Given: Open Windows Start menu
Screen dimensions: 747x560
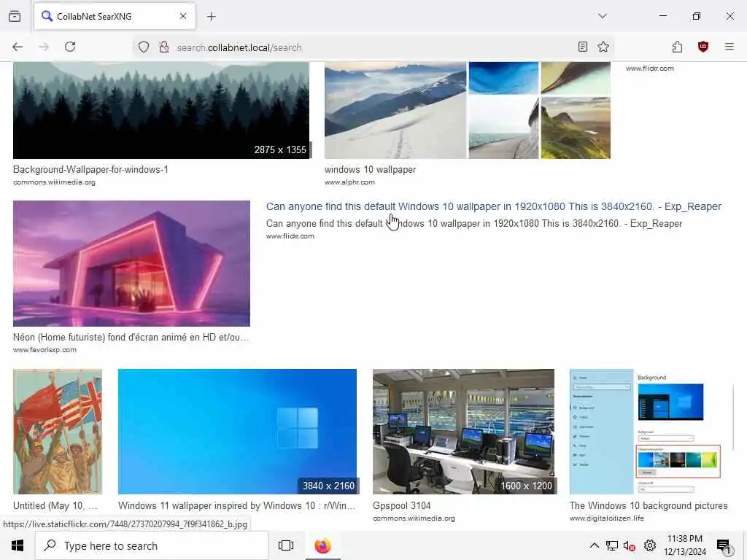Looking at the screenshot, I should (18, 545).
